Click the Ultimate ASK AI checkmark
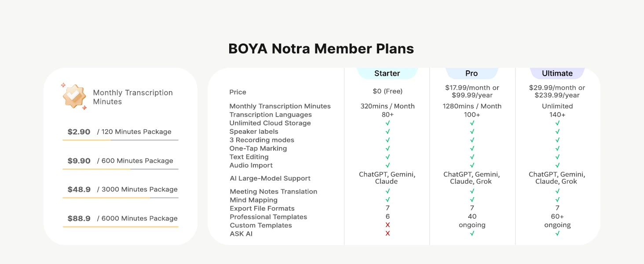The image size is (644, 264). (x=557, y=234)
